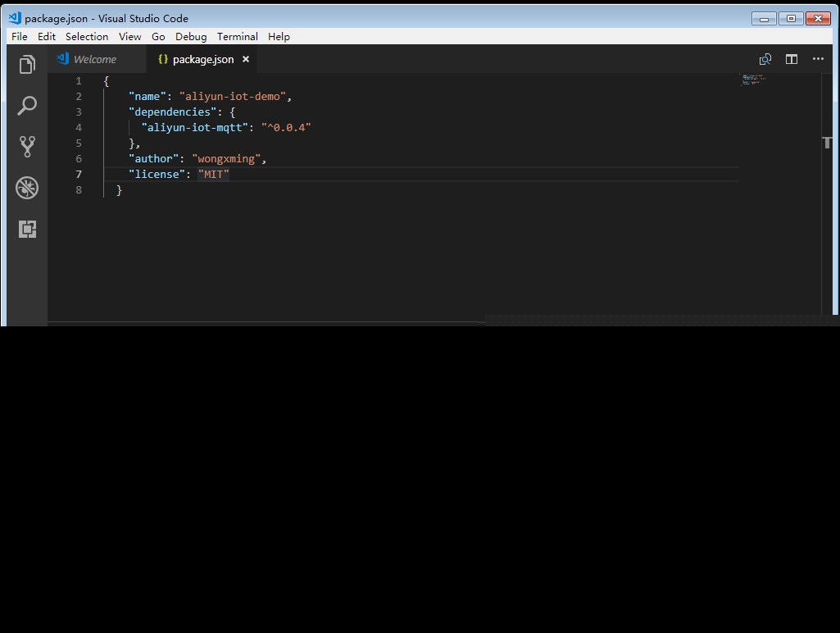Open the Source Control view

point(27,146)
